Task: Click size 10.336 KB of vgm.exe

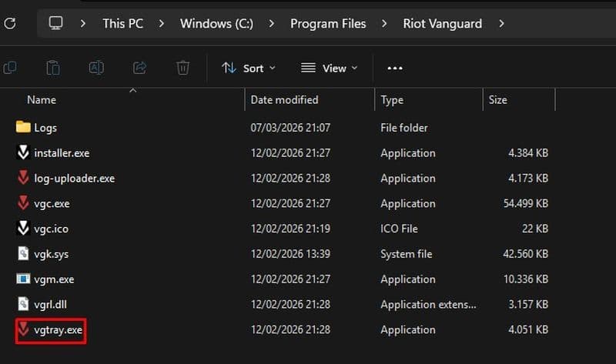Action: 526,279
